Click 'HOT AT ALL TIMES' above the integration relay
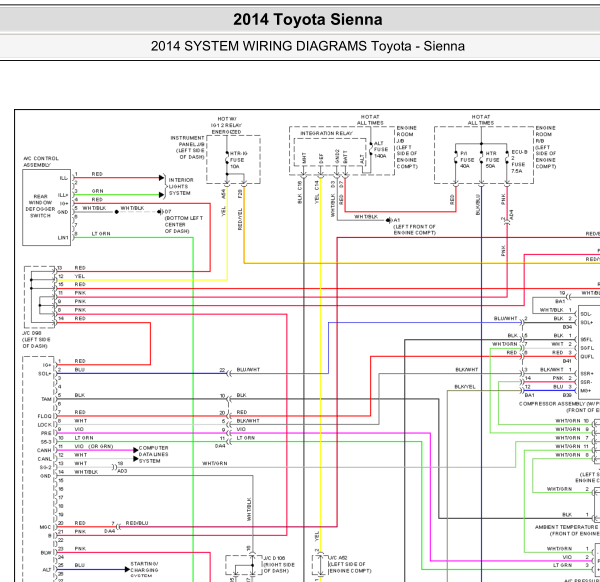 [370, 120]
